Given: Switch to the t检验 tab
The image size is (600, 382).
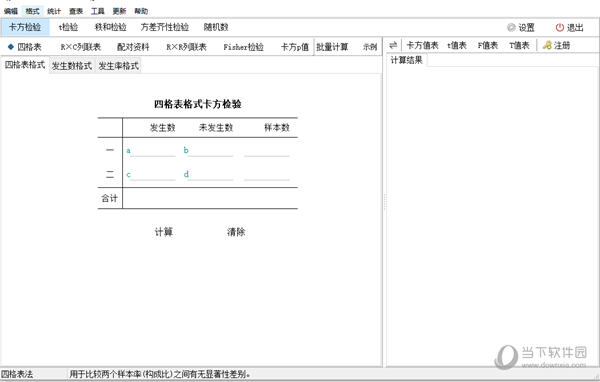Looking at the screenshot, I should tap(68, 27).
